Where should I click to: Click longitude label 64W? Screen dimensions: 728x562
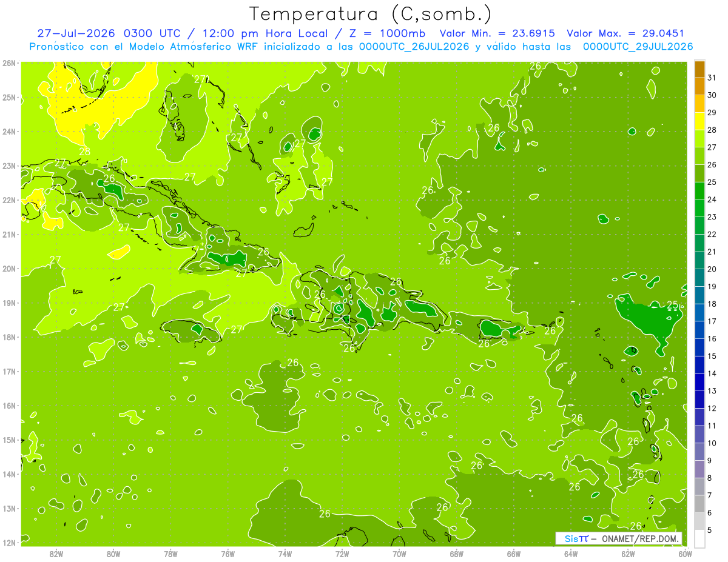(571, 553)
